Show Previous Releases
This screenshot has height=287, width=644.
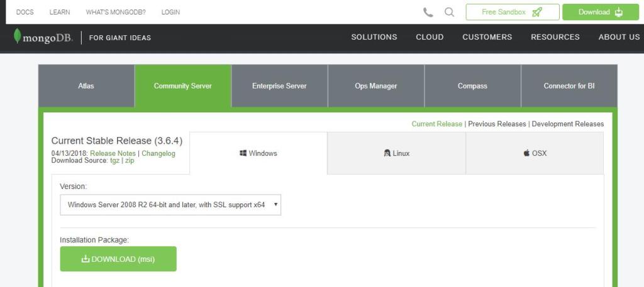tap(497, 124)
